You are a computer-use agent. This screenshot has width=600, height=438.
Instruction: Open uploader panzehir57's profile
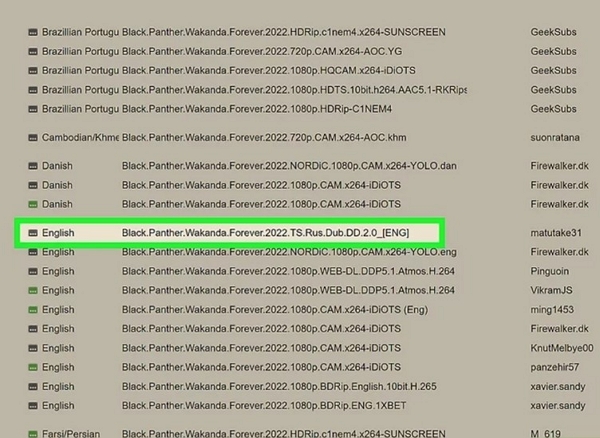pyautogui.click(x=554, y=367)
